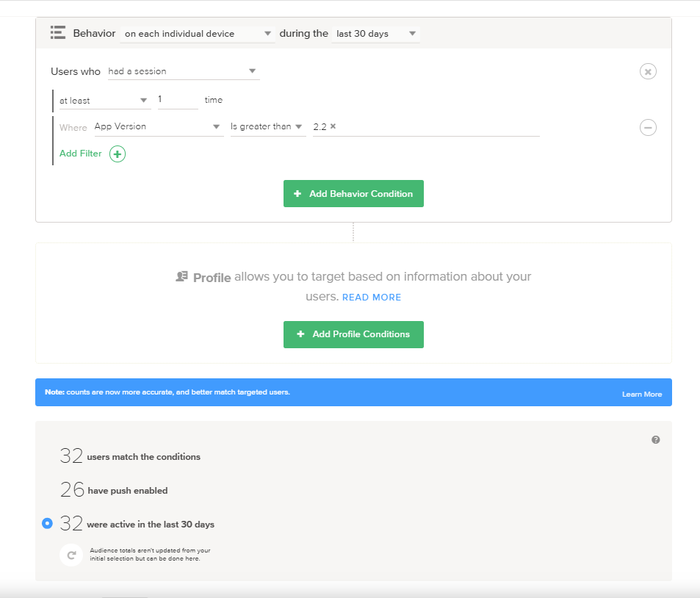
Task: Select the 'were active in last 30 days' radio
Action: point(48,524)
